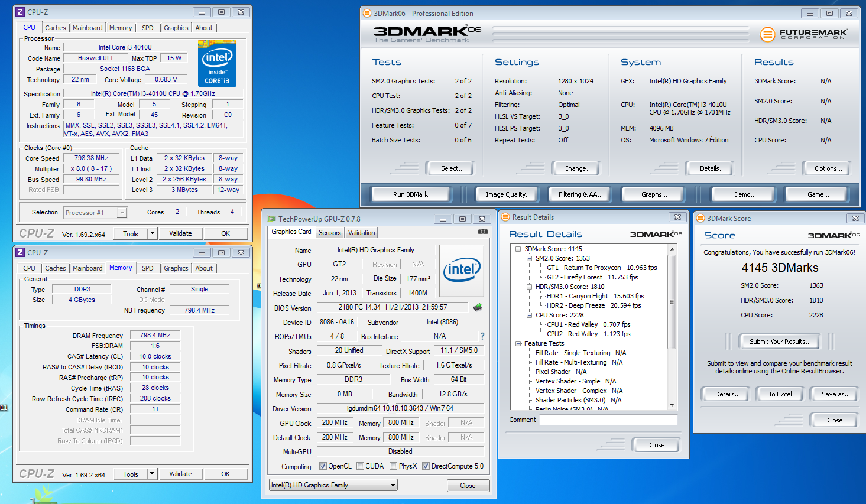Open Tools dropdown arrow in CPU-Z Memory-tab window
The image size is (866, 504).
(x=152, y=474)
